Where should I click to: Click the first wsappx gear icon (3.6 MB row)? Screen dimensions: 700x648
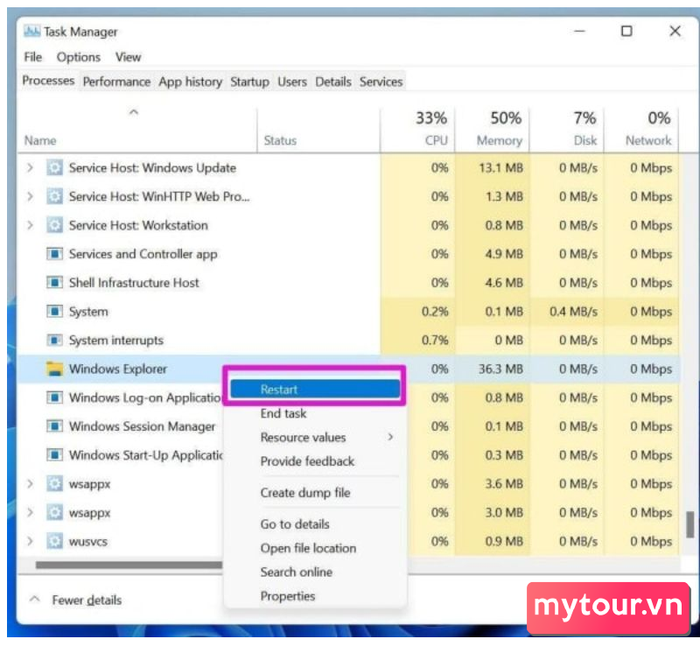coord(54,484)
